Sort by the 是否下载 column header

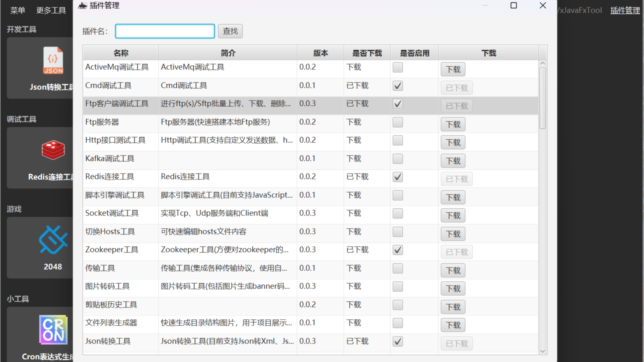tap(367, 53)
